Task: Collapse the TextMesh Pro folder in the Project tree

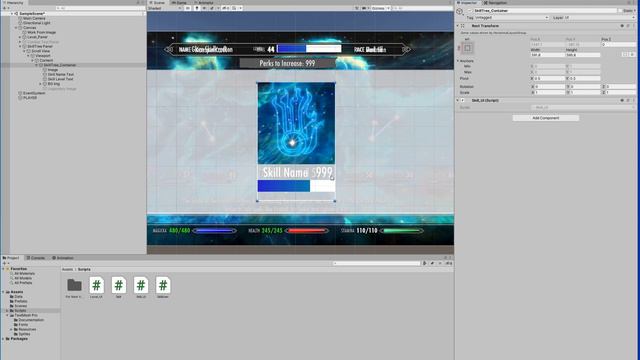Action: (x=7, y=315)
